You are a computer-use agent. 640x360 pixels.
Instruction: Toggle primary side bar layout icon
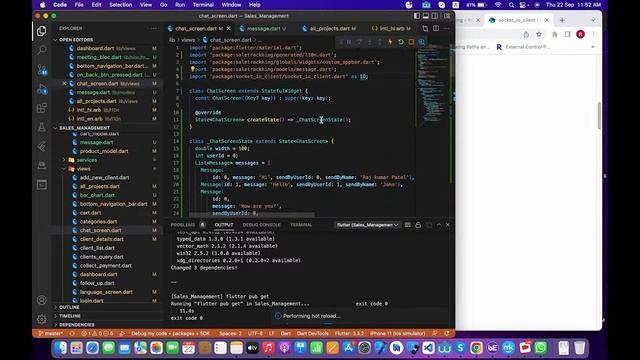coord(417,16)
